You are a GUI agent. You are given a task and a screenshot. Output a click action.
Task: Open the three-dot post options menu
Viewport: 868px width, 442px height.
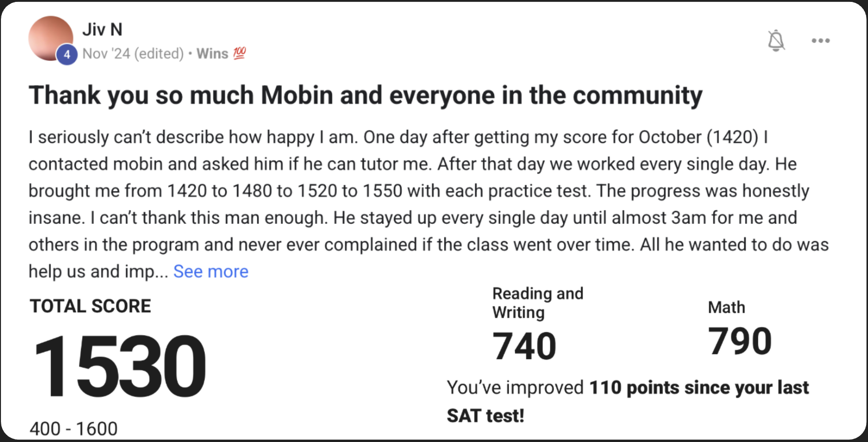tap(821, 41)
